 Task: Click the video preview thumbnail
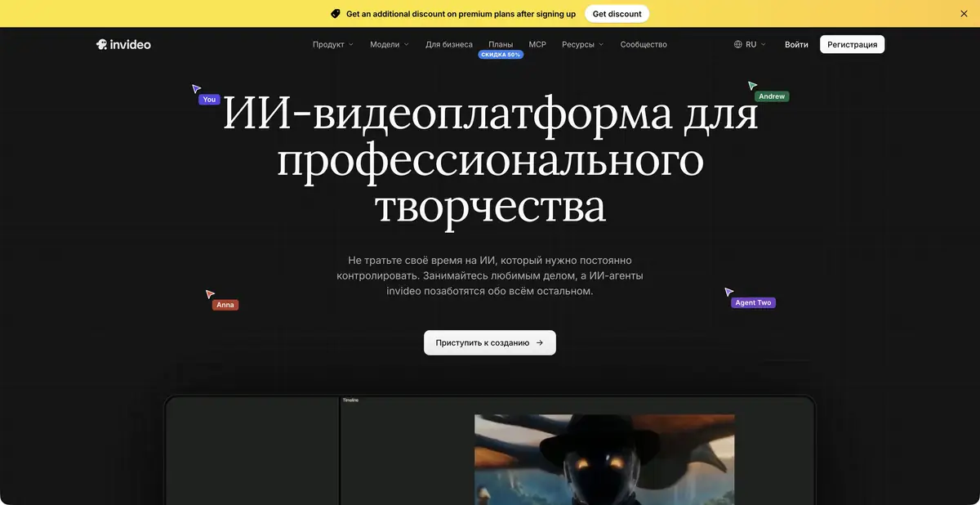tap(604, 459)
